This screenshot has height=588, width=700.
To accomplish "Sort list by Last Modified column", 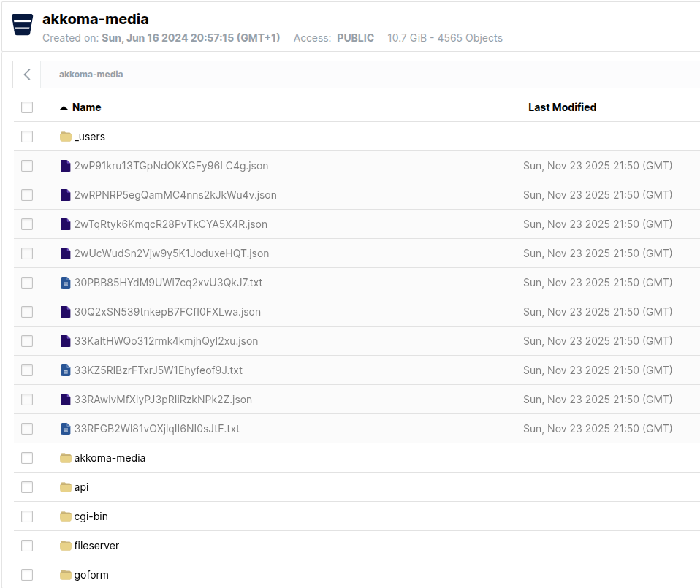I will click(x=562, y=107).
